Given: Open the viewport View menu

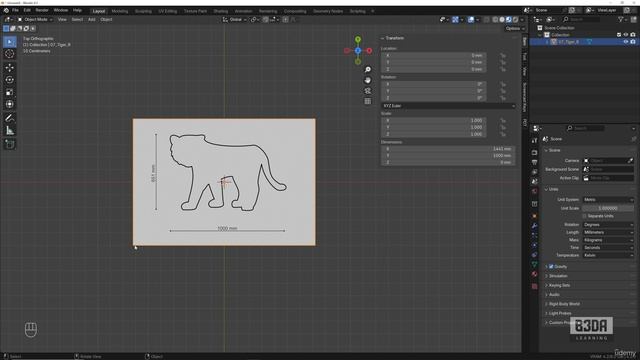Looking at the screenshot, I should click(62, 20).
